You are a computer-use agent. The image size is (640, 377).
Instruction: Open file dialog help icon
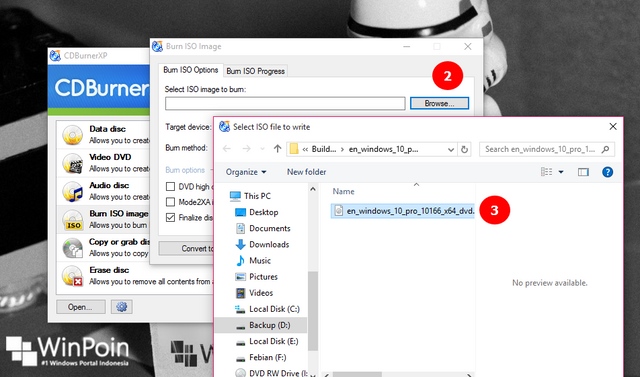pos(607,172)
